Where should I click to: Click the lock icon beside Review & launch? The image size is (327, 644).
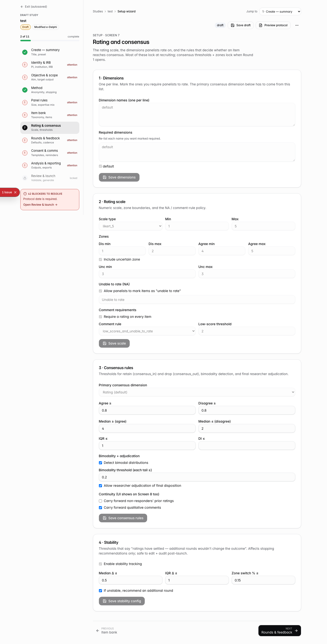tap(25, 178)
